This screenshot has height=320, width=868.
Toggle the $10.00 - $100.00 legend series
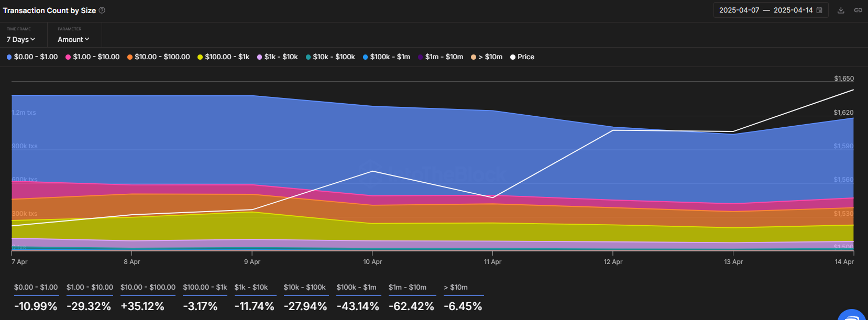[x=158, y=57]
